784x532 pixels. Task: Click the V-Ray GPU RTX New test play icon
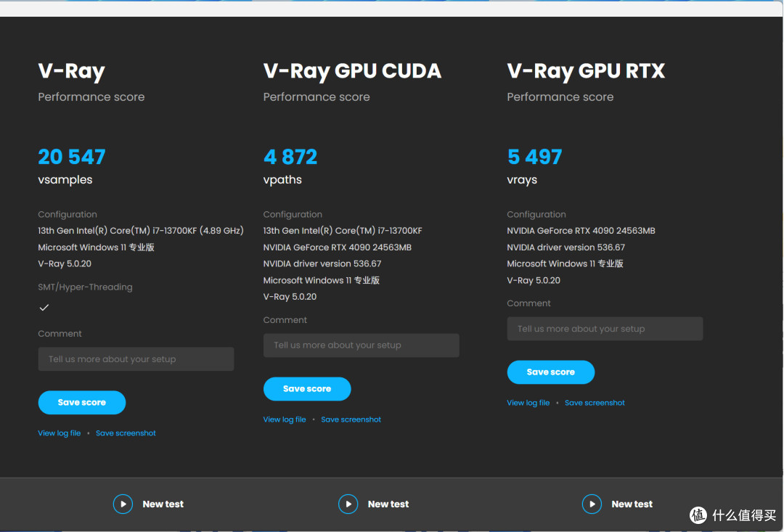pos(592,504)
